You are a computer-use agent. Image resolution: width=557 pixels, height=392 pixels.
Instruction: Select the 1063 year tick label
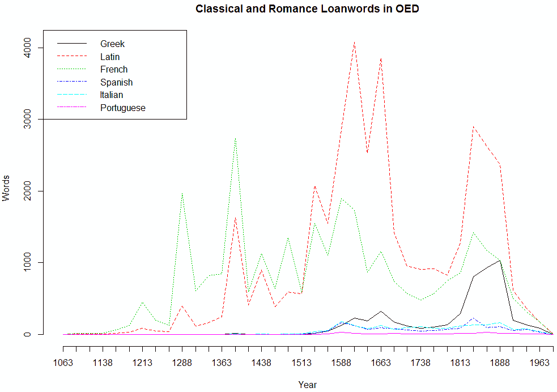click(x=63, y=363)
